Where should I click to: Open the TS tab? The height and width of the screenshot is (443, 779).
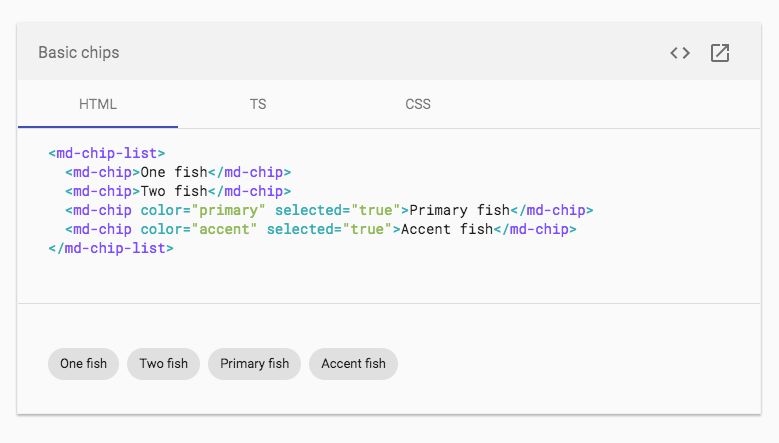(x=258, y=104)
